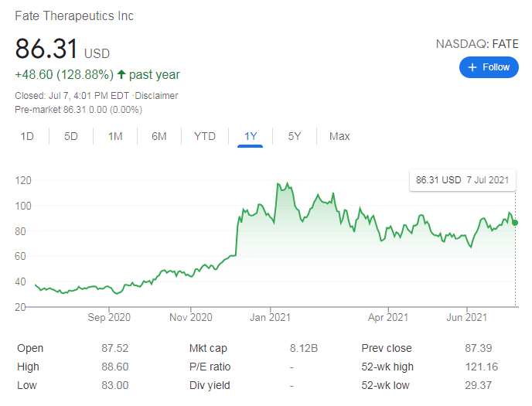Click the Prev close label
This screenshot has width=532, height=406.
(387, 348)
